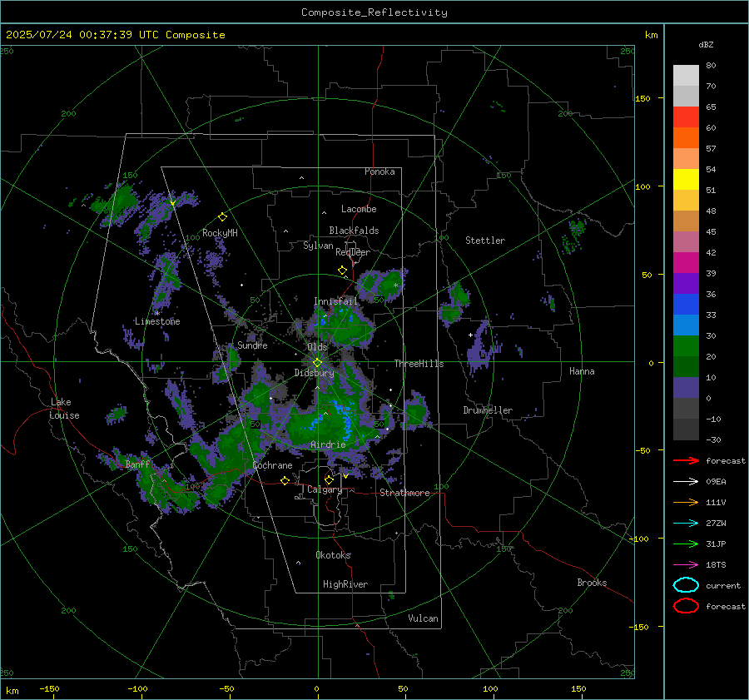The height and width of the screenshot is (700, 749).
Task: Click the Limestone label
Action: pyautogui.click(x=157, y=321)
